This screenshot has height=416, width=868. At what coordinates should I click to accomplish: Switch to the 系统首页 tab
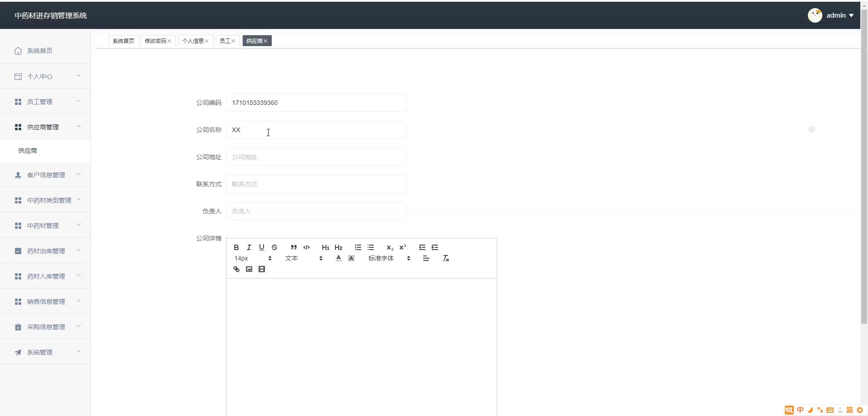(x=123, y=41)
